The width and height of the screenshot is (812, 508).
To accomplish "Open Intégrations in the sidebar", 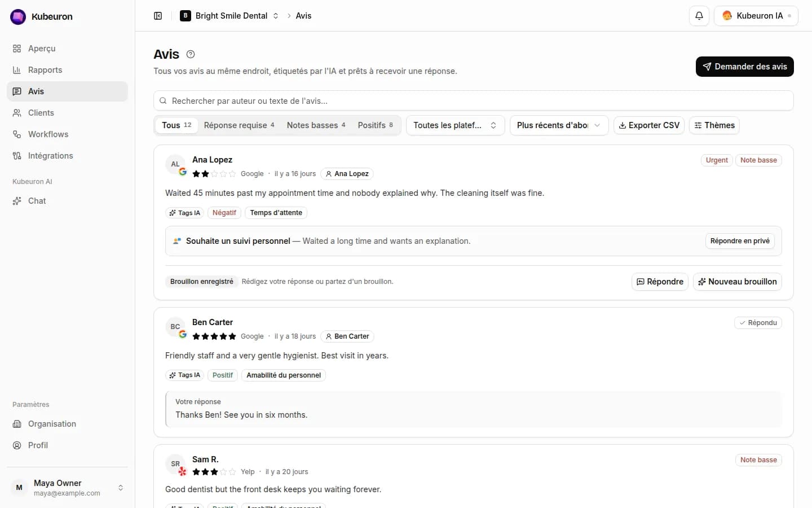I will click(67, 156).
